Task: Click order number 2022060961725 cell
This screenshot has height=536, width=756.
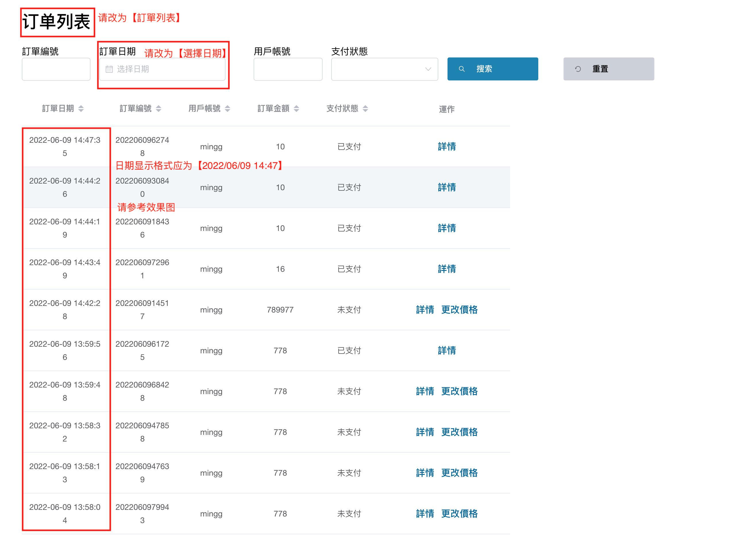Action: [x=142, y=350]
